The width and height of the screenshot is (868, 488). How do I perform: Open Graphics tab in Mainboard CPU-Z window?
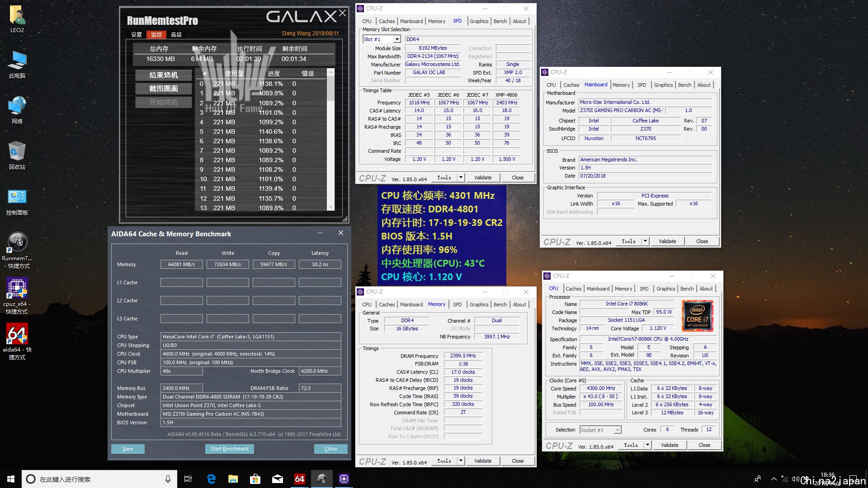pyautogui.click(x=663, y=85)
